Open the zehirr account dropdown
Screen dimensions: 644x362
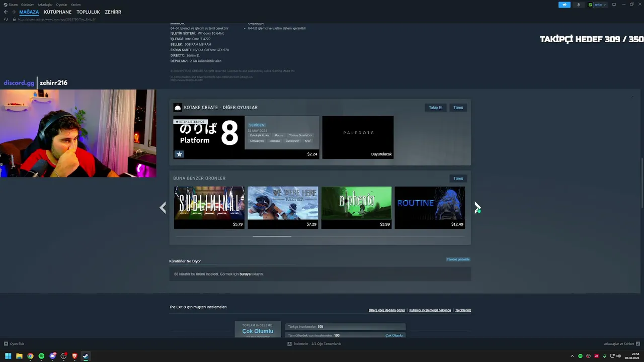click(600, 5)
